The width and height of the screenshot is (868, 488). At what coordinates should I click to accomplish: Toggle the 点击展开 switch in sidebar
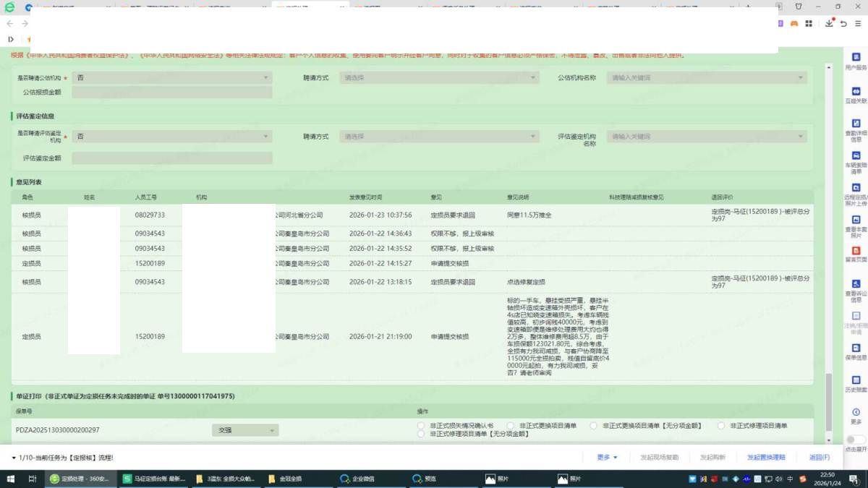[x=855, y=440]
